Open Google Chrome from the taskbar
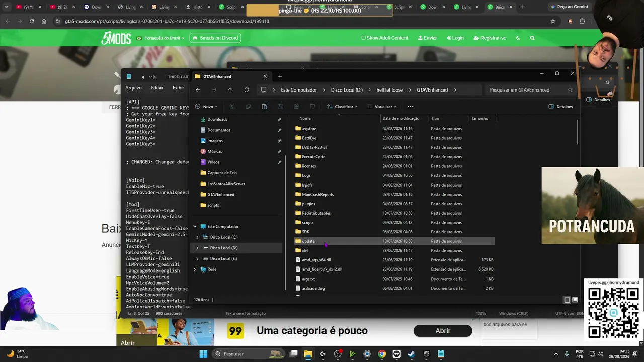 click(382, 354)
